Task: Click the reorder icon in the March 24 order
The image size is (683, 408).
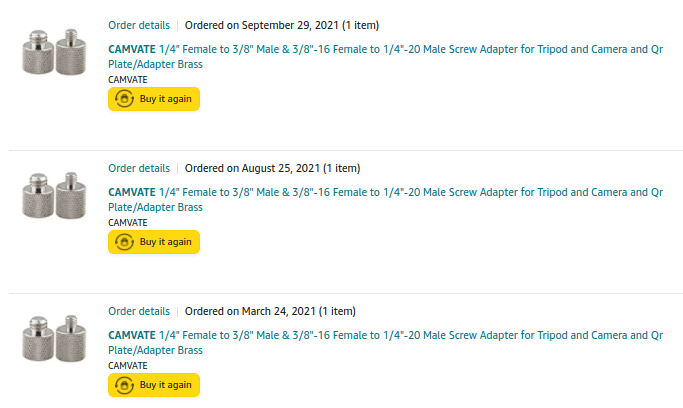Action: [x=125, y=385]
